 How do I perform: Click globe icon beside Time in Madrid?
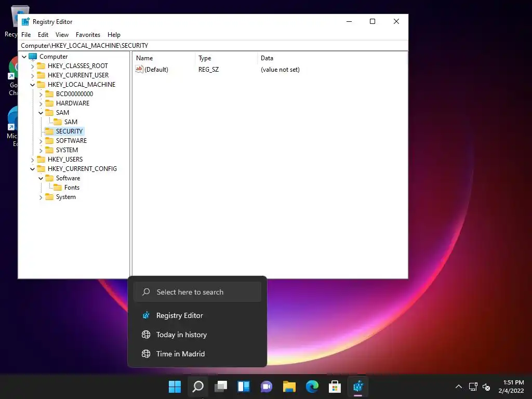pos(146,354)
